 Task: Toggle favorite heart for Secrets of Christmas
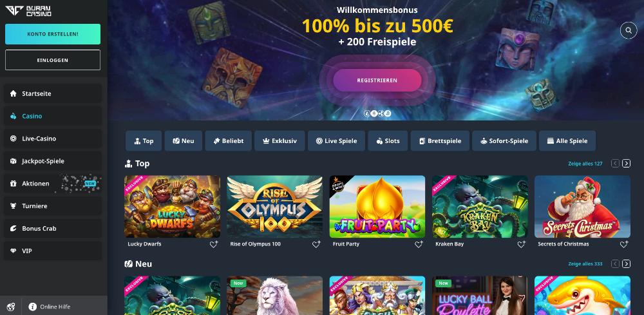coord(624,244)
